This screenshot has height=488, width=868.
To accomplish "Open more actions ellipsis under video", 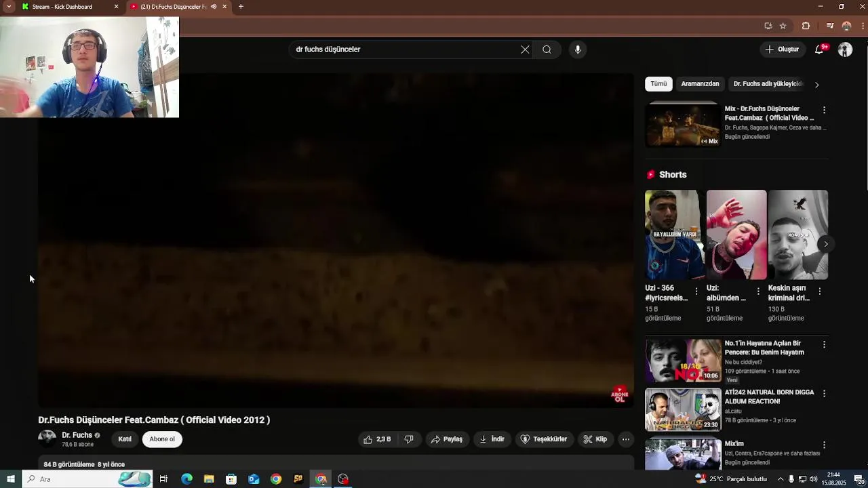I will [x=626, y=439].
